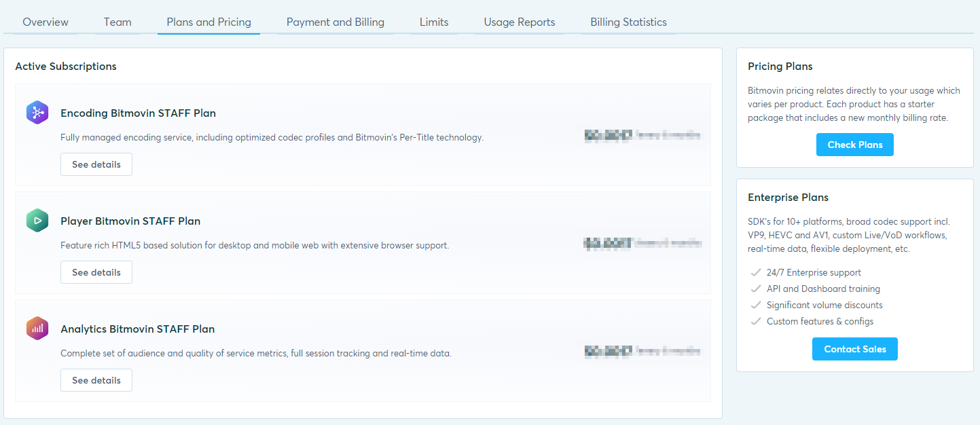Click the blurred price on Player plan
Image resolution: width=980 pixels, height=425 pixels.
point(642,242)
